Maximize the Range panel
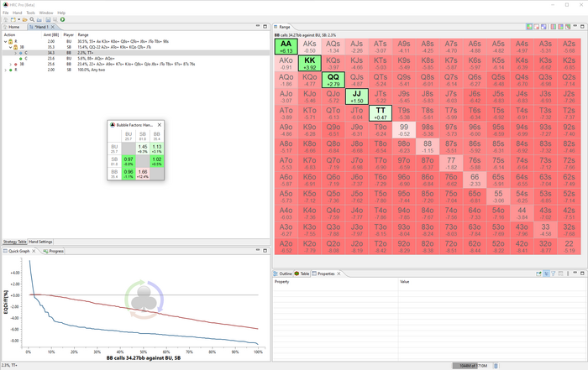This screenshot has height=370, width=588. click(x=582, y=26)
